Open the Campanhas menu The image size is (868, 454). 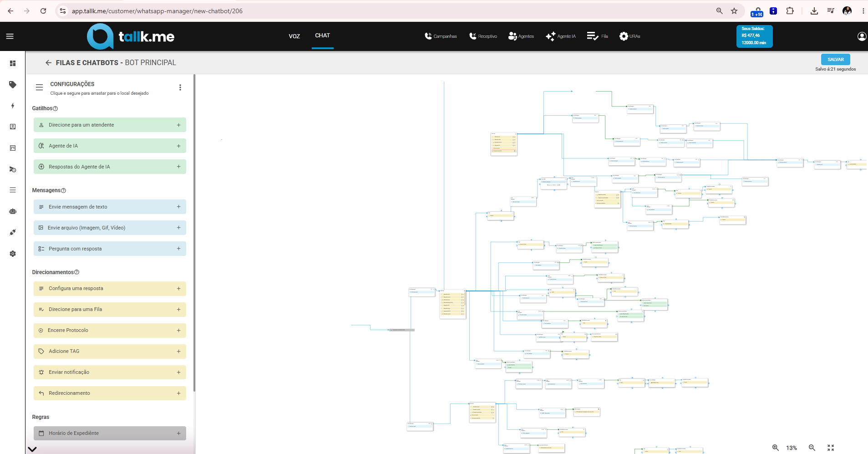[x=441, y=36]
